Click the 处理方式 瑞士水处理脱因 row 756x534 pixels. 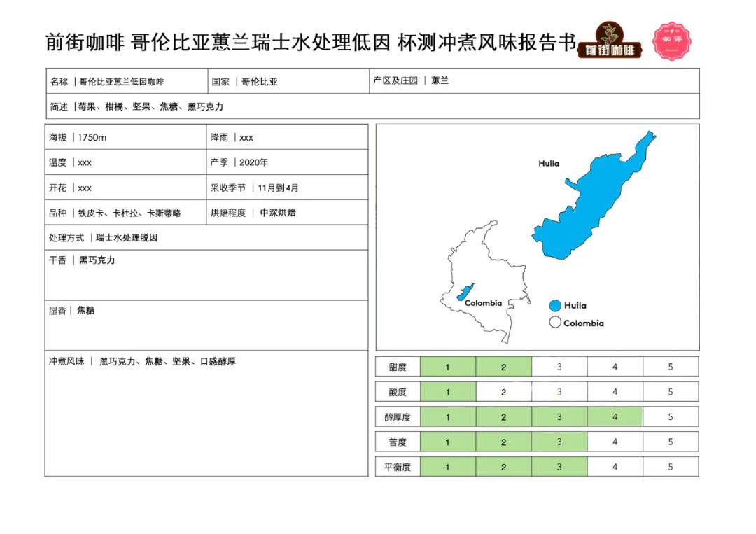pyautogui.click(x=206, y=238)
